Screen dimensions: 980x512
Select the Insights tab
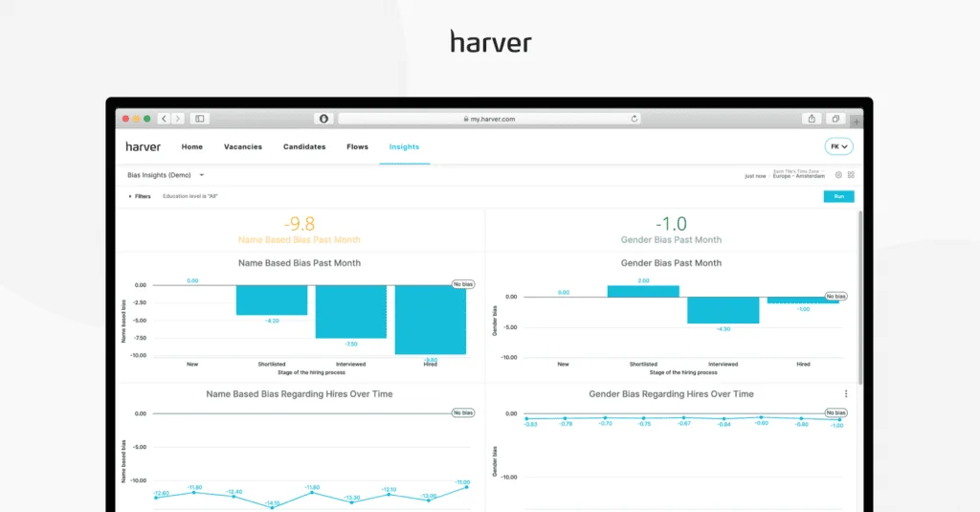pyautogui.click(x=405, y=147)
